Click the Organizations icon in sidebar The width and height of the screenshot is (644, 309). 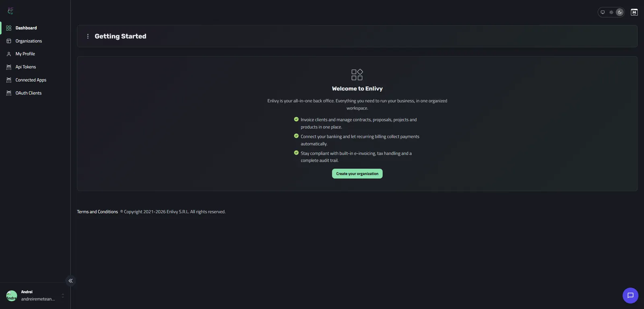[9, 41]
